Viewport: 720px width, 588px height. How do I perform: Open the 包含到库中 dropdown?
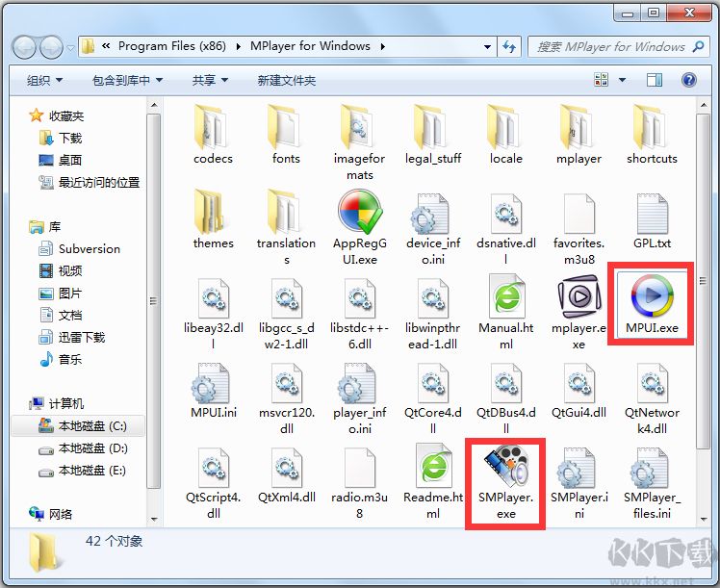pos(127,80)
